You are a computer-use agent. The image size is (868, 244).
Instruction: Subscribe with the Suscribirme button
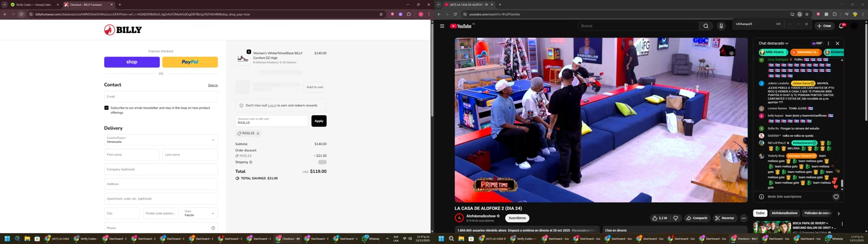pos(517,218)
